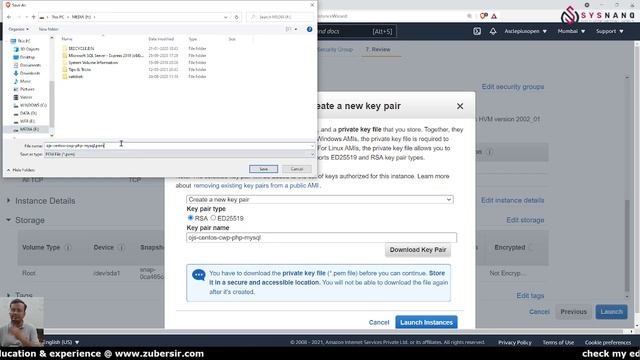640x360 pixels.
Task: Open the Save As help icon
Action: pos(309,29)
